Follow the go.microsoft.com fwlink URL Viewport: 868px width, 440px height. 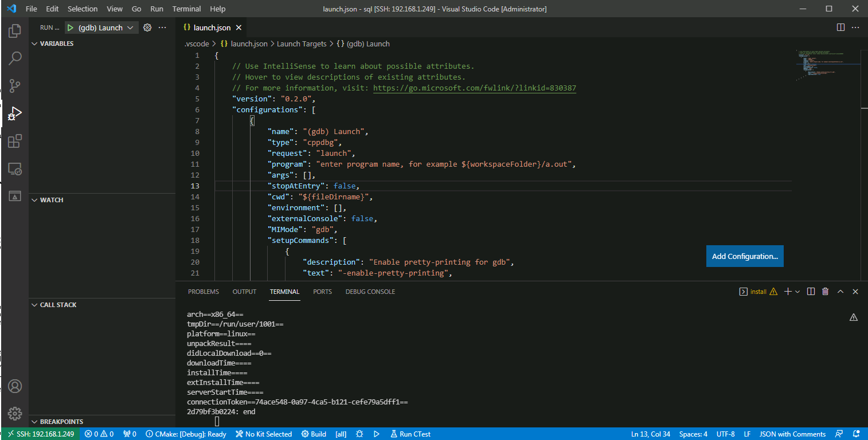click(474, 88)
